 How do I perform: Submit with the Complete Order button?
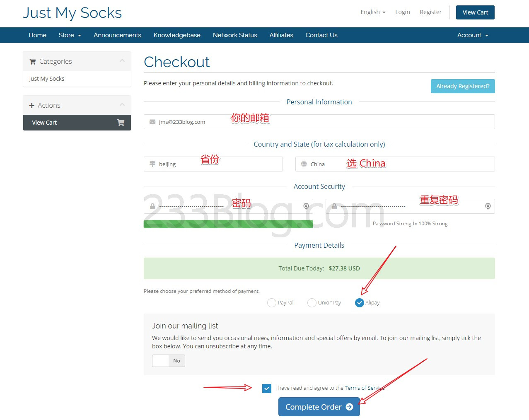click(x=319, y=407)
